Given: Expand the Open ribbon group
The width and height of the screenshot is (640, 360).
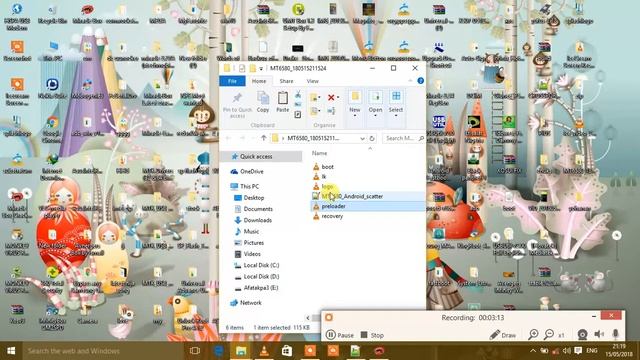Looking at the screenshot, I should pyautogui.click(x=375, y=104).
